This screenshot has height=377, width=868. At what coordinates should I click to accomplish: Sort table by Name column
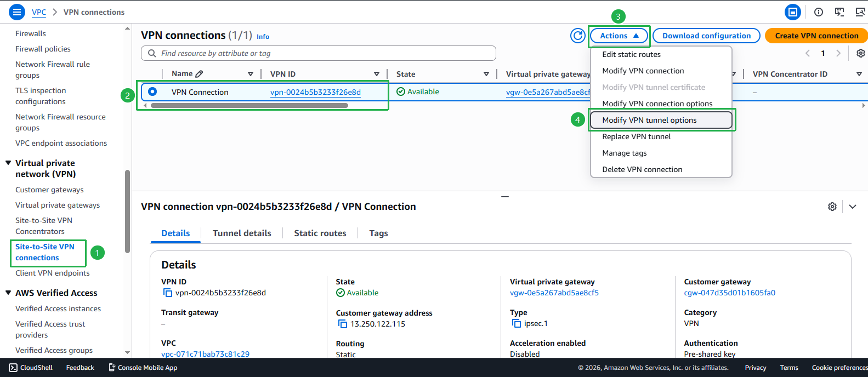click(x=251, y=74)
